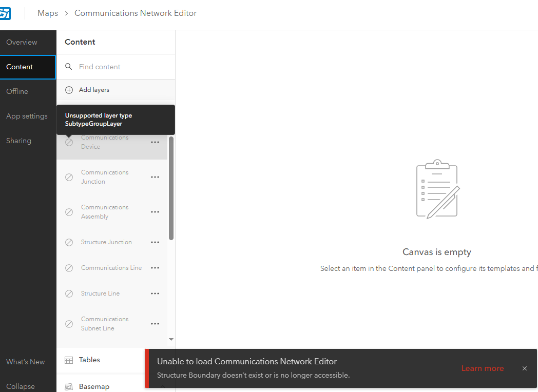This screenshot has height=392, width=538.
Task: Click Communications Network Editor breadcrumb
Action: (x=136, y=13)
